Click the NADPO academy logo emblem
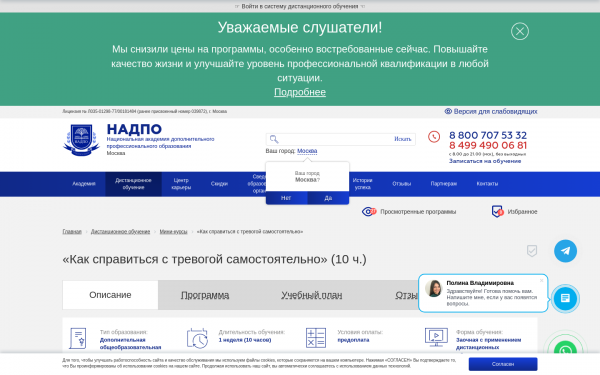This screenshot has height=375, width=600. (x=82, y=140)
